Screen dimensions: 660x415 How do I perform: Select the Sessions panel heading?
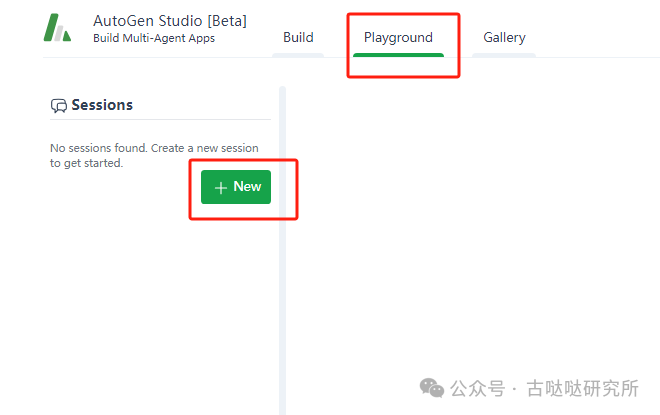(x=102, y=105)
